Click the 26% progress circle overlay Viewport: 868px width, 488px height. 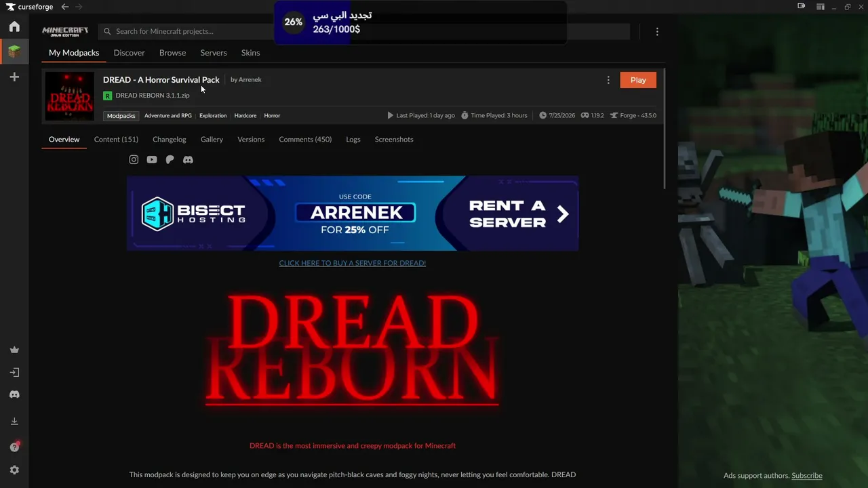[294, 22]
